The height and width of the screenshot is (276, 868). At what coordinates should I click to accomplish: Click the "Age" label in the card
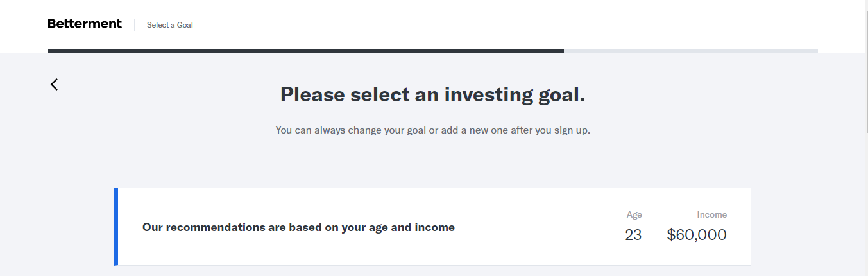[x=634, y=215]
